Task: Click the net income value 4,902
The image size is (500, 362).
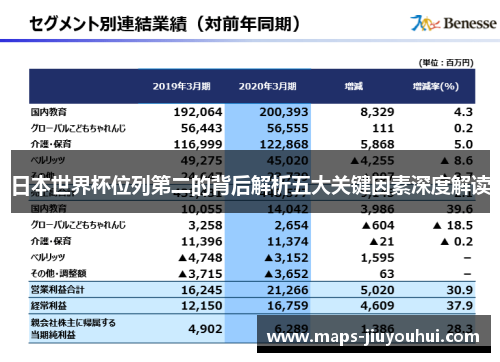Action: coord(205,329)
